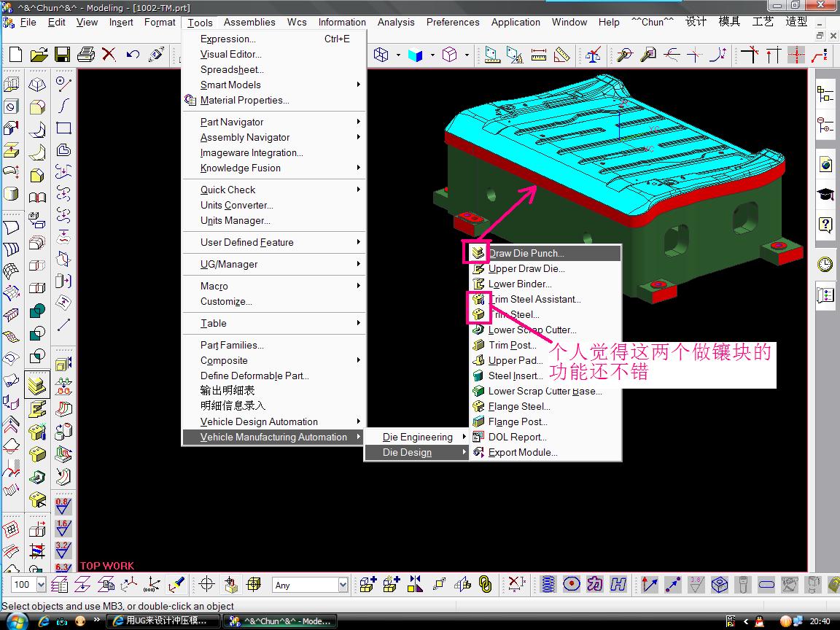Open the 模具 menu
Screen dimensions: 840x630
click(x=729, y=21)
